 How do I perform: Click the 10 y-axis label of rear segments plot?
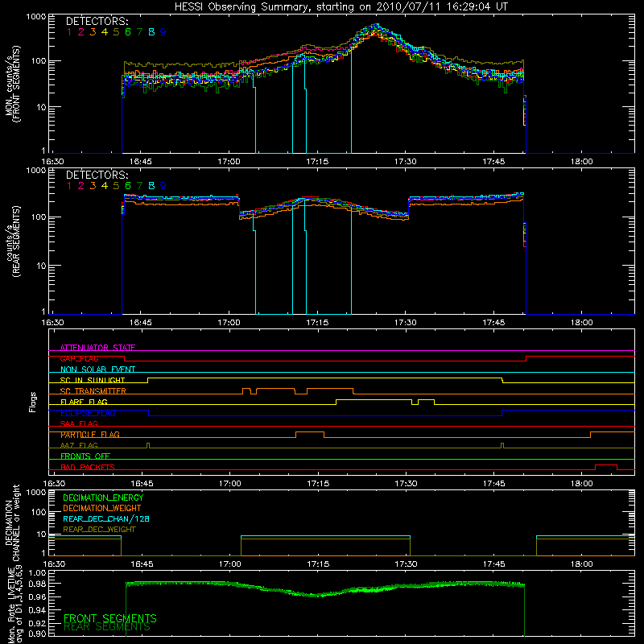(41, 266)
